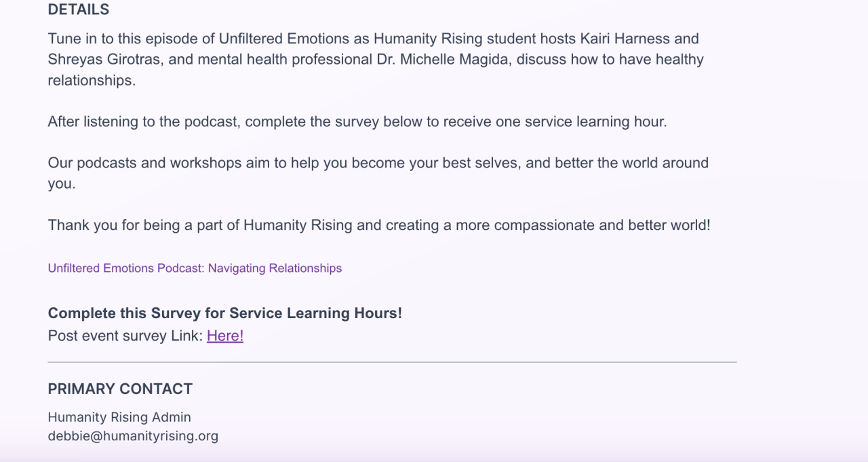Image resolution: width=868 pixels, height=462 pixels.
Task: Click the "Here!" survey link
Action: [224, 335]
